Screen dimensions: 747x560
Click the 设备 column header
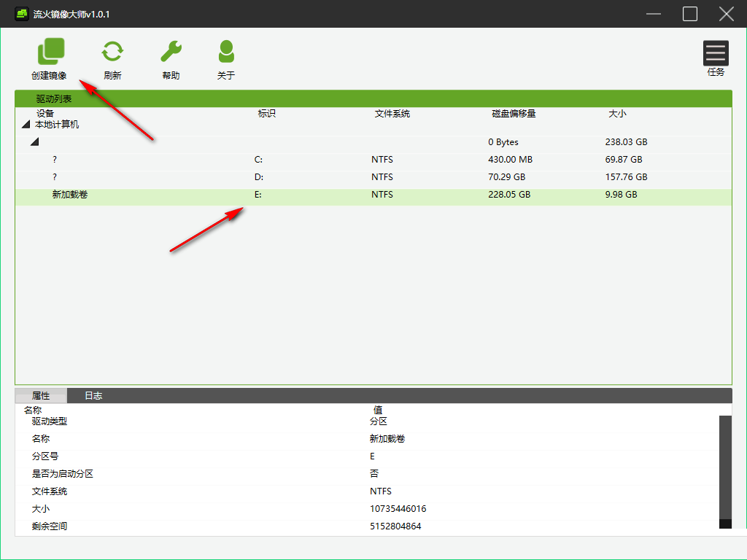pyautogui.click(x=45, y=114)
